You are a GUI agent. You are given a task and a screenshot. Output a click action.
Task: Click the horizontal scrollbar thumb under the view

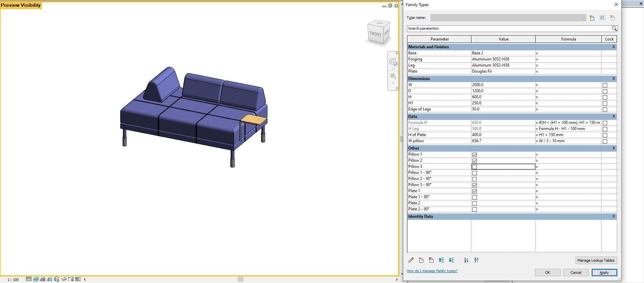(x=240, y=279)
